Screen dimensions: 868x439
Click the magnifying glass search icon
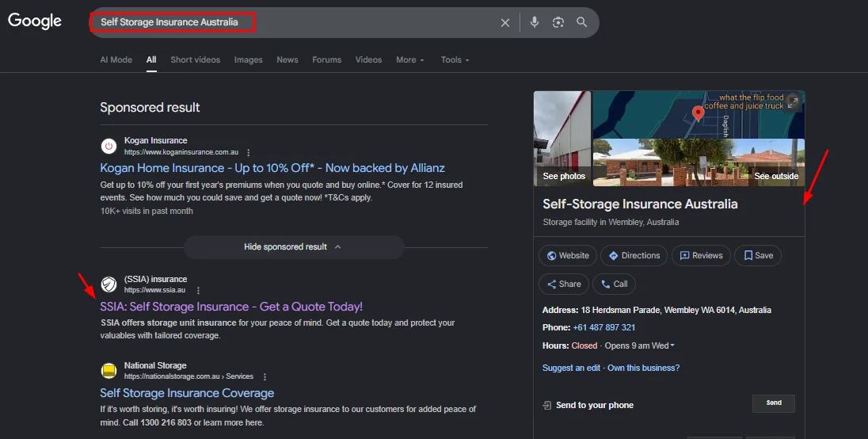[582, 22]
